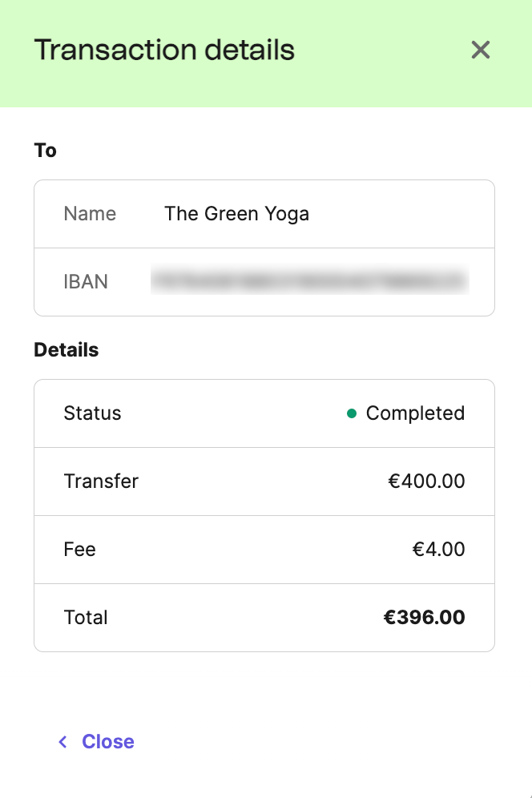Click the blurred IBAN number
Image resolution: width=532 pixels, height=798 pixels.
[309, 281]
